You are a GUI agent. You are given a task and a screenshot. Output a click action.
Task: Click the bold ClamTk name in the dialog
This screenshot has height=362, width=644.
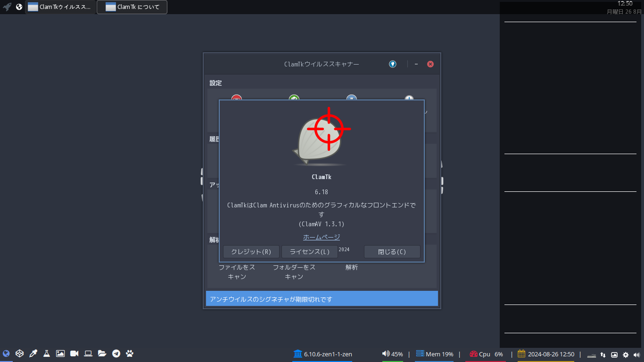[322, 177]
